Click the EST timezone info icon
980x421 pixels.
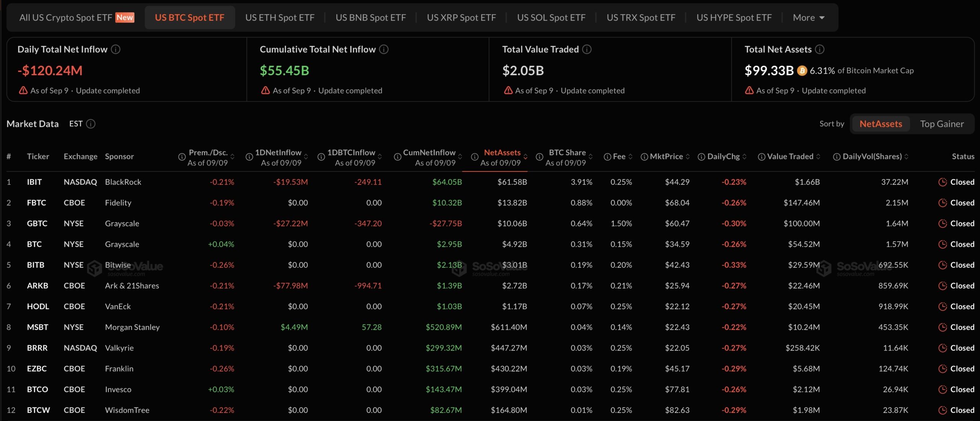point(91,124)
